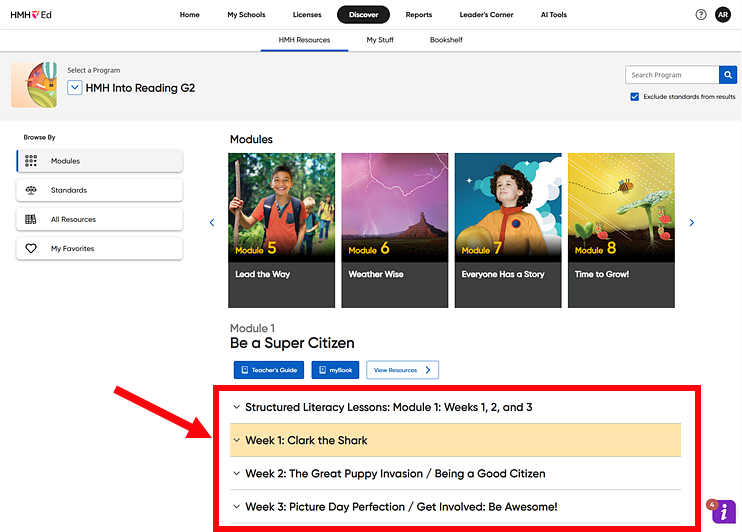Open the Licenses menu item
Viewport: 742px width, 532px height.
307,15
